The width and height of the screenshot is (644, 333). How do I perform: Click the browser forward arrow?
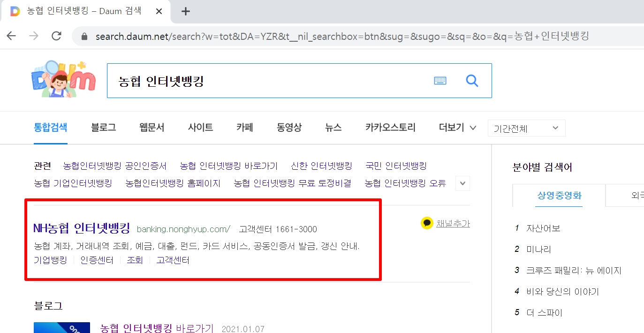pos(34,36)
